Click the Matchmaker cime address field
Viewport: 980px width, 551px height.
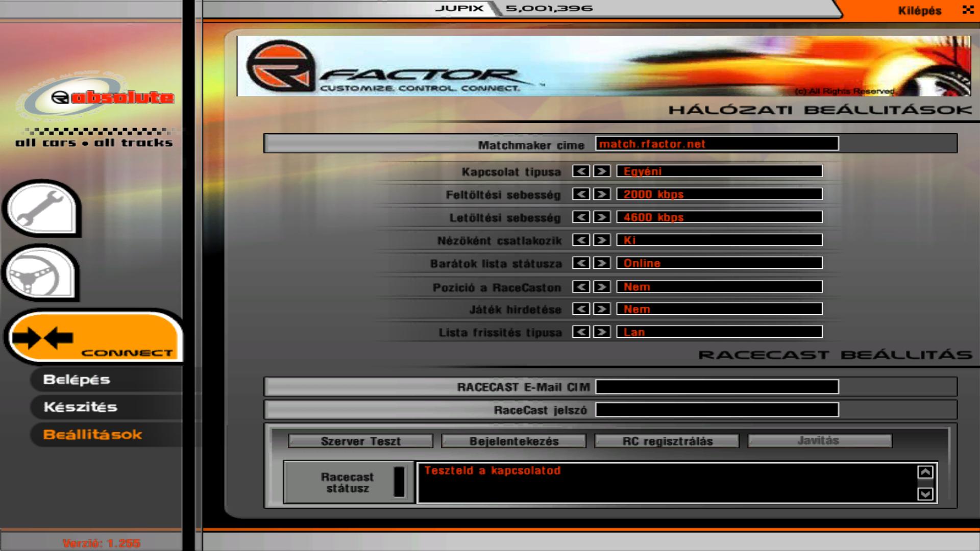coord(717,144)
